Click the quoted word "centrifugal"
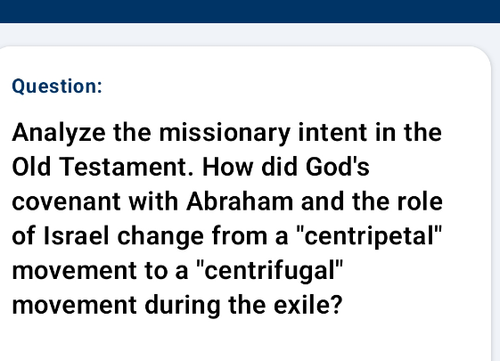This screenshot has height=361, width=500. tap(270, 271)
